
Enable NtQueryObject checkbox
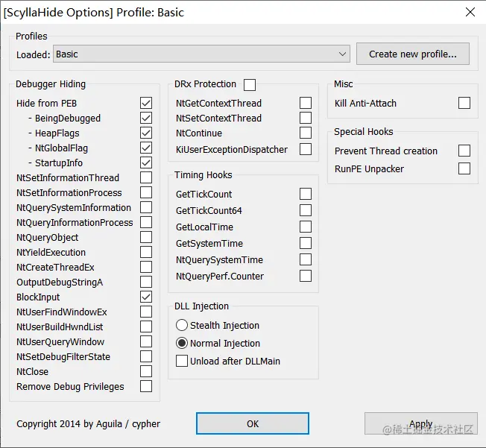point(146,237)
